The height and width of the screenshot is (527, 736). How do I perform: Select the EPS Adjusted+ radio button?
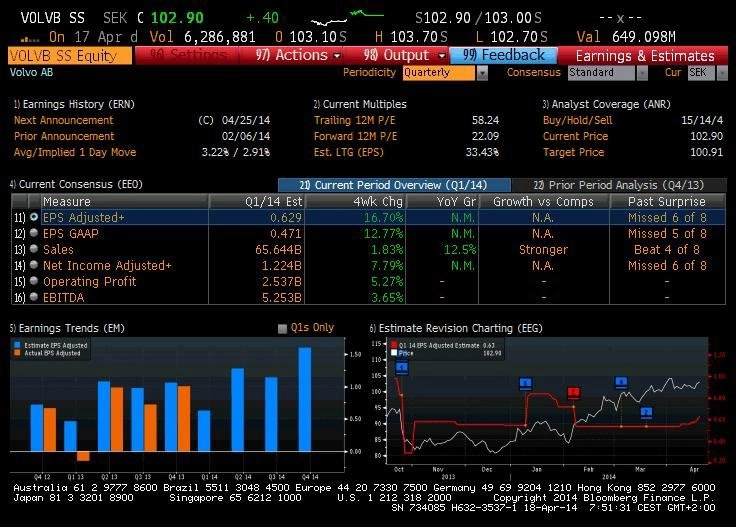[x=34, y=217]
